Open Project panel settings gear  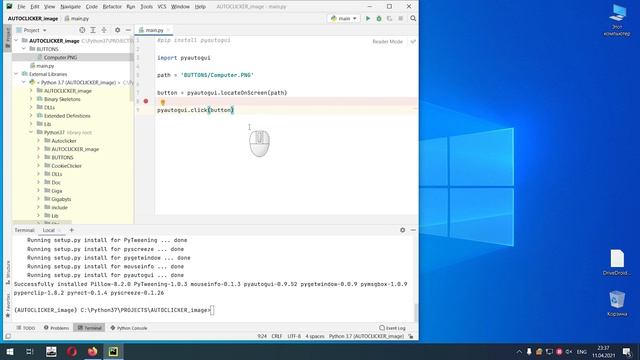click(118, 30)
